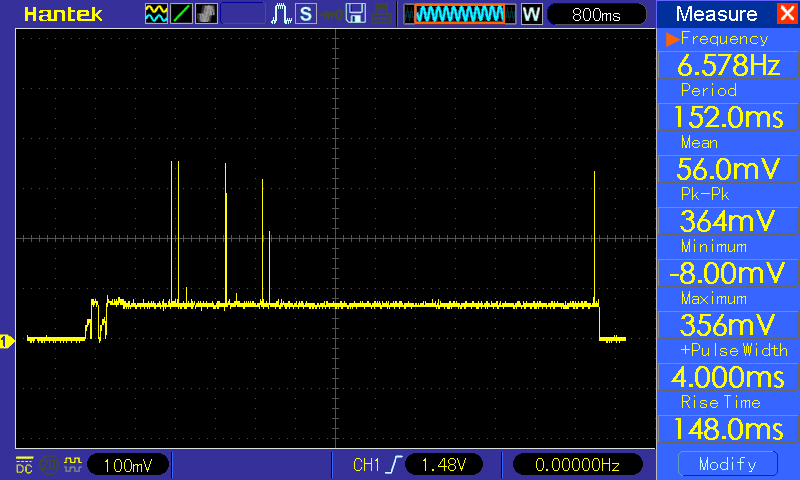The image size is (800, 480).
Task: Click the 6.578Hz frequency value
Action: click(x=729, y=65)
